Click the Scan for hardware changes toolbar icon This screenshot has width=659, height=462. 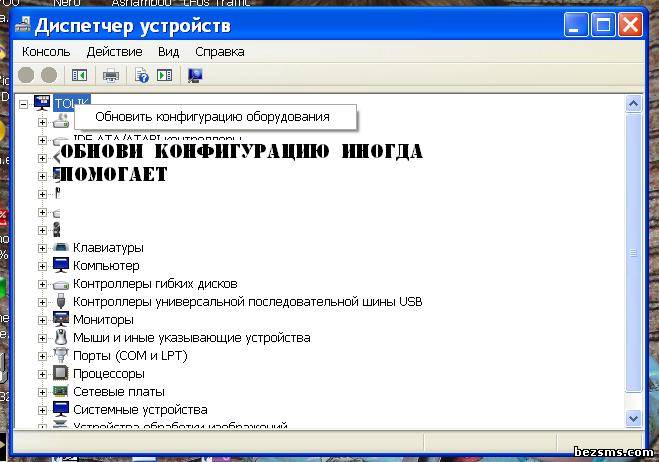(x=195, y=75)
